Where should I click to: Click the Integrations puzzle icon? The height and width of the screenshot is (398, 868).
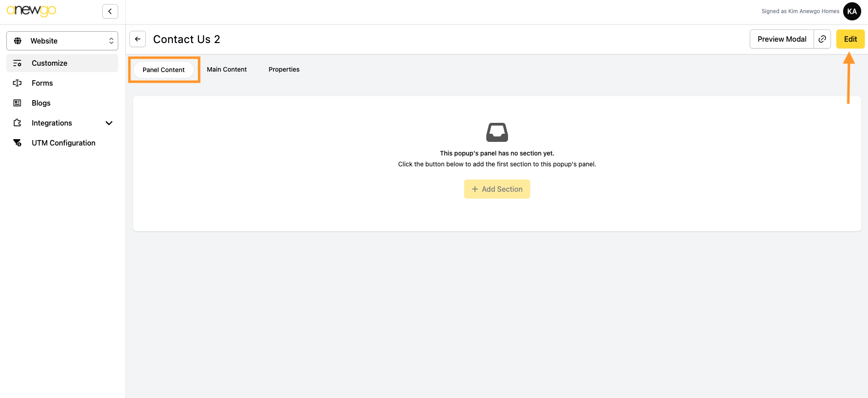tap(17, 123)
